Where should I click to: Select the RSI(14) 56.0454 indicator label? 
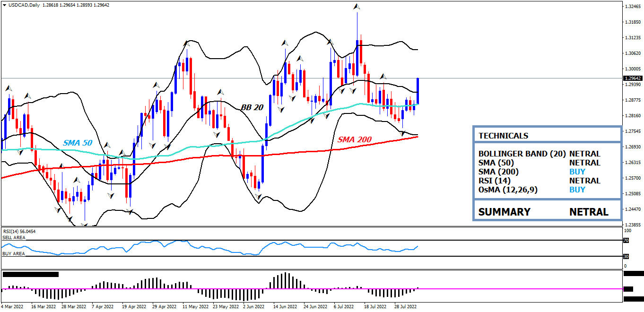click(19, 231)
